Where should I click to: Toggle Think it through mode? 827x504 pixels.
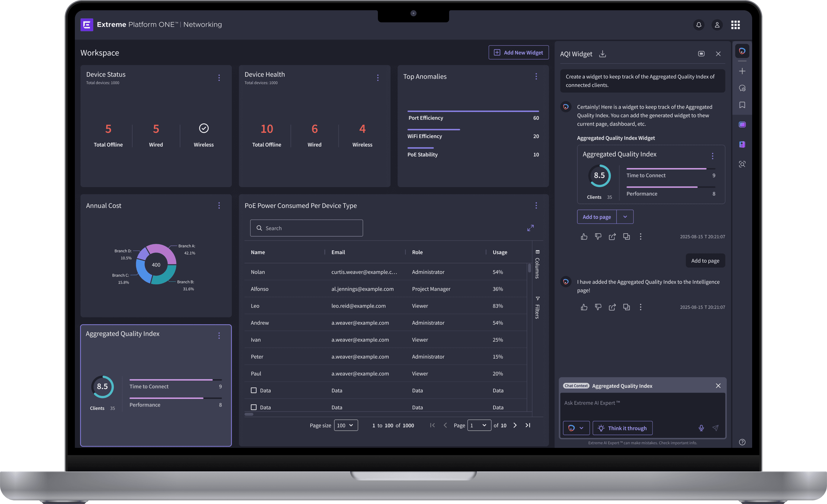point(622,428)
